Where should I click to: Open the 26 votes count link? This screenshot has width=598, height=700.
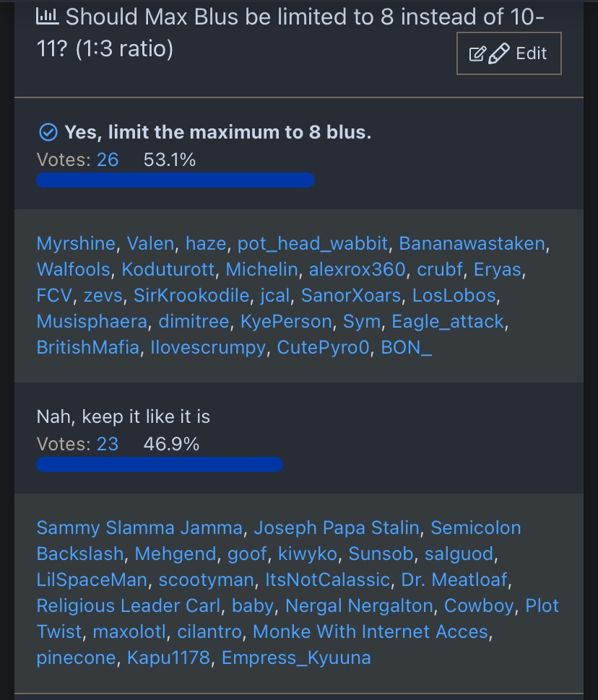108,159
